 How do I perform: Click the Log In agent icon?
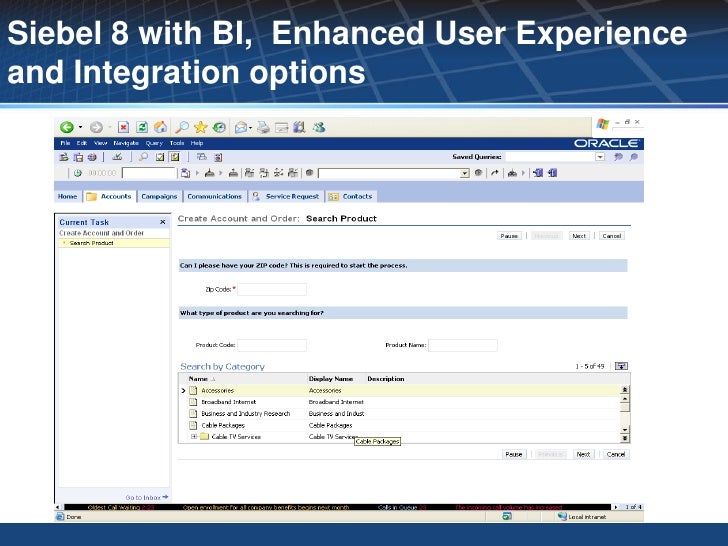(538, 173)
